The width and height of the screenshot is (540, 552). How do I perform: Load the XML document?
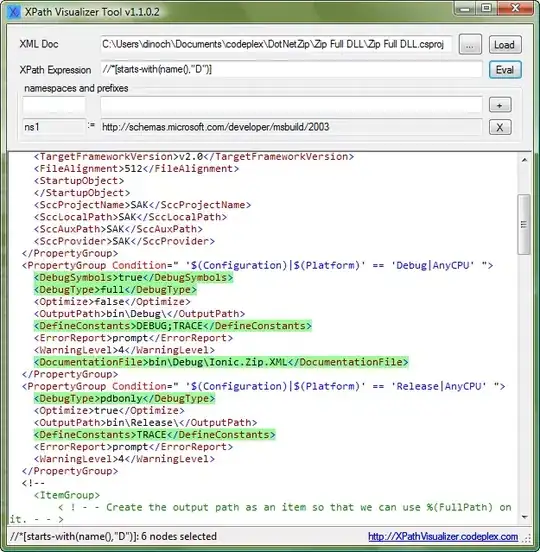(x=505, y=45)
